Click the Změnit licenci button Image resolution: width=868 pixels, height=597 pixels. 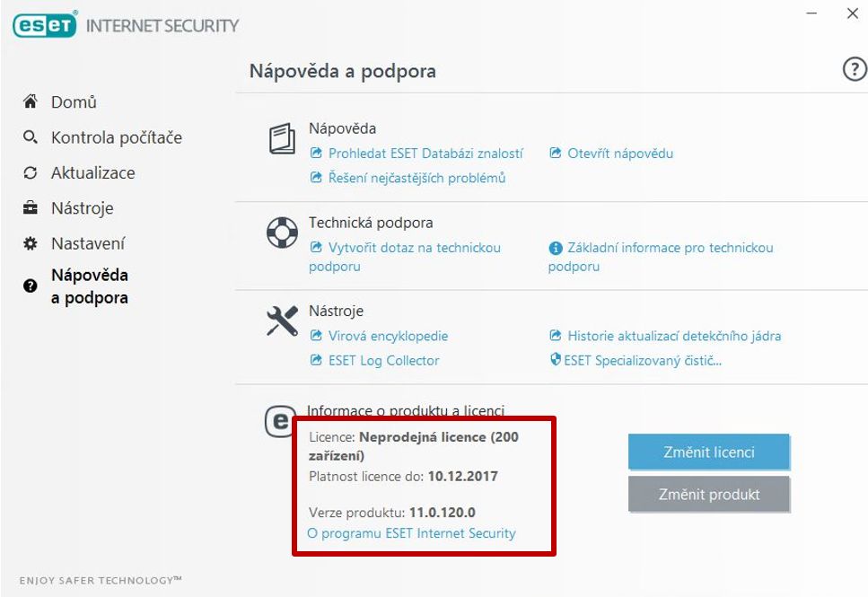click(708, 452)
